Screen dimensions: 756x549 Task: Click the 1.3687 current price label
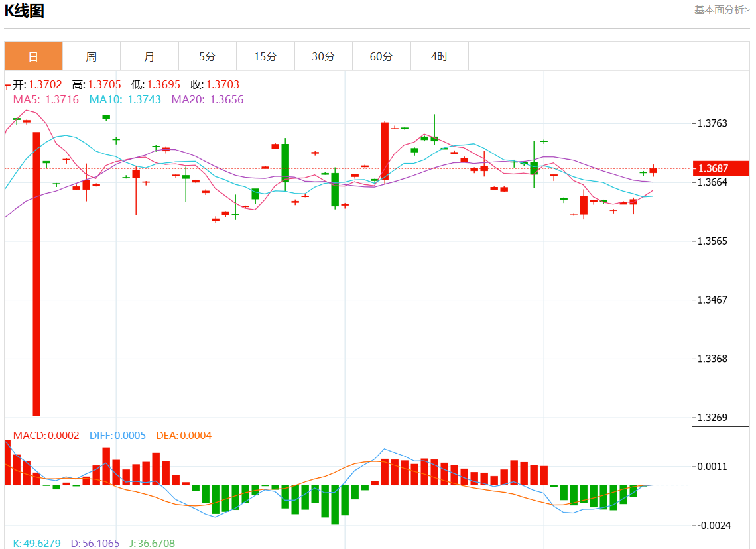[x=722, y=168]
